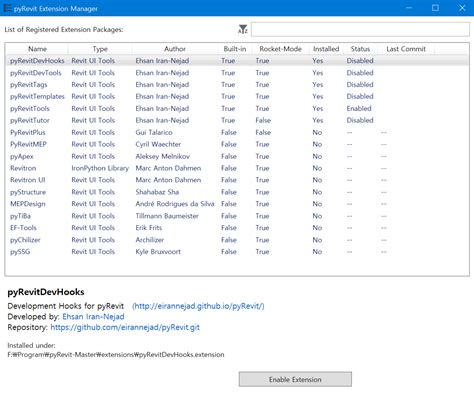Select pySSG by Kyle Bruxvoort
Image resolution: width=474 pixels, height=393 pixels.
pyautogui.click(x=237, y=252)
